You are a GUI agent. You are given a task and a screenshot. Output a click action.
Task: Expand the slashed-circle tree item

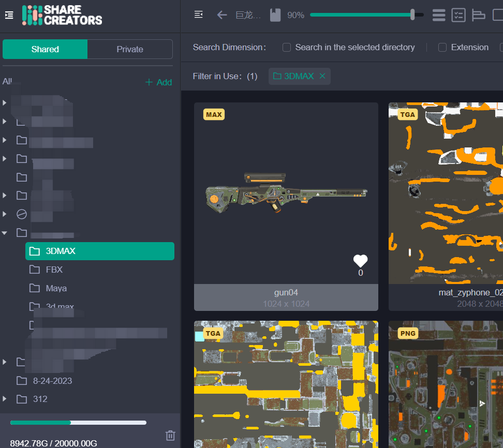tap(5, 214)
